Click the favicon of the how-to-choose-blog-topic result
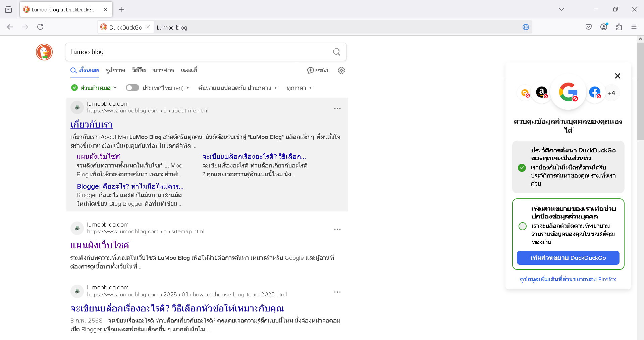The width and height of the screenshot is (644, 340). tap(77, 291)
